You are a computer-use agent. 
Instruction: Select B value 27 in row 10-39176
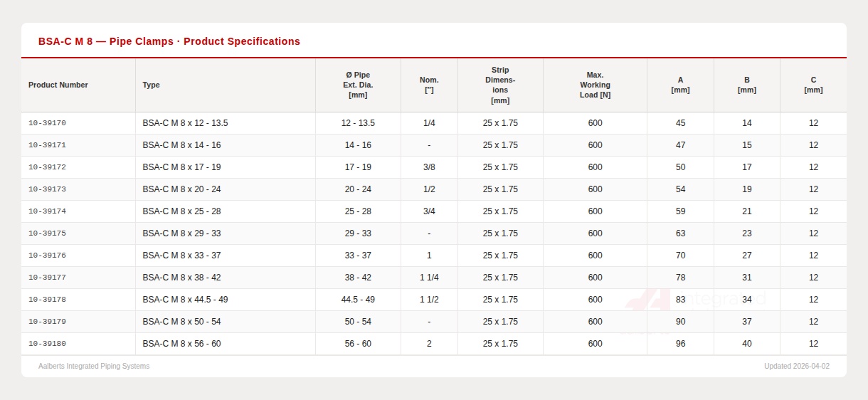pos(747,256)
